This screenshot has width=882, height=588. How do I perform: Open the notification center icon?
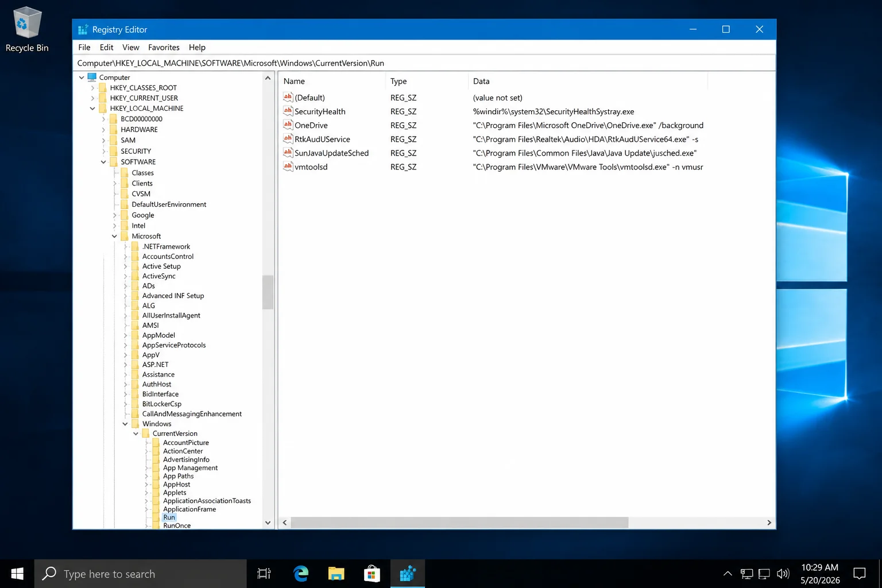tap(859, 574)
